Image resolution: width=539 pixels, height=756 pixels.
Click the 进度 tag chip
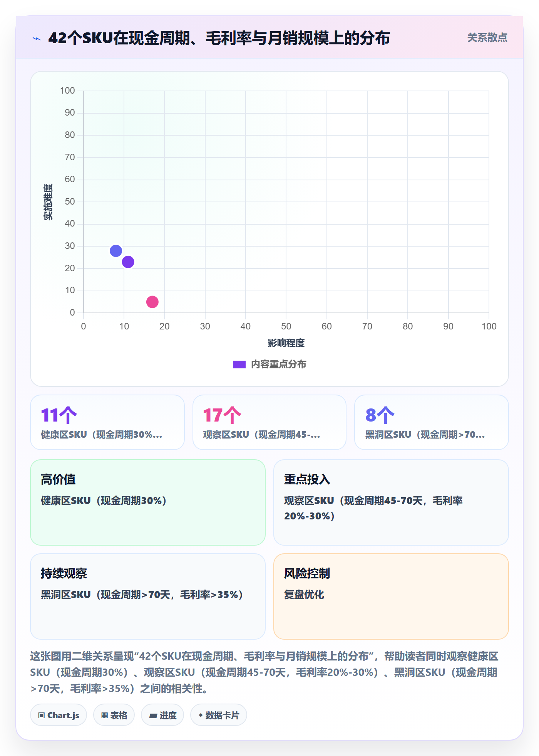click(x=162, y=715)
